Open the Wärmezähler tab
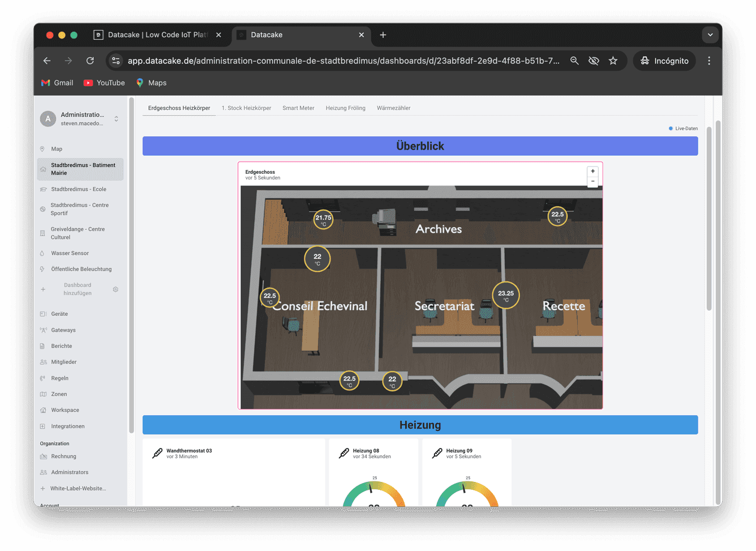This screenshot has width=756, height=551. click(394, 108)
